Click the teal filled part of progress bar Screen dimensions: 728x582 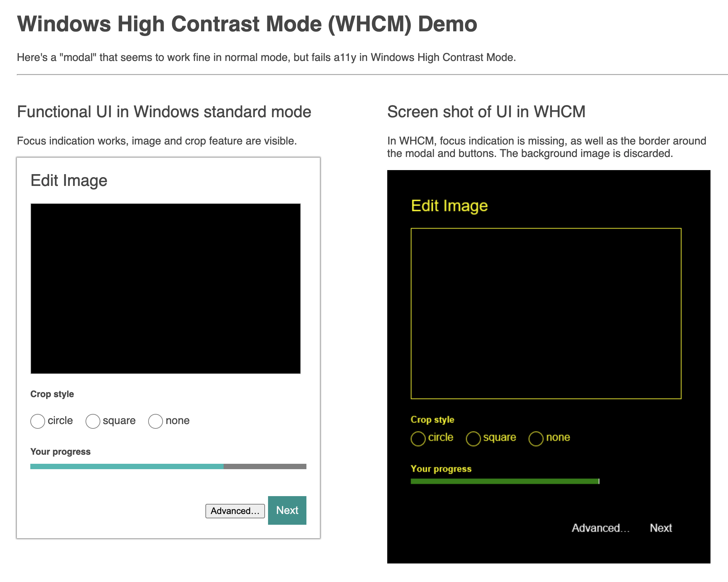[127, 466]
